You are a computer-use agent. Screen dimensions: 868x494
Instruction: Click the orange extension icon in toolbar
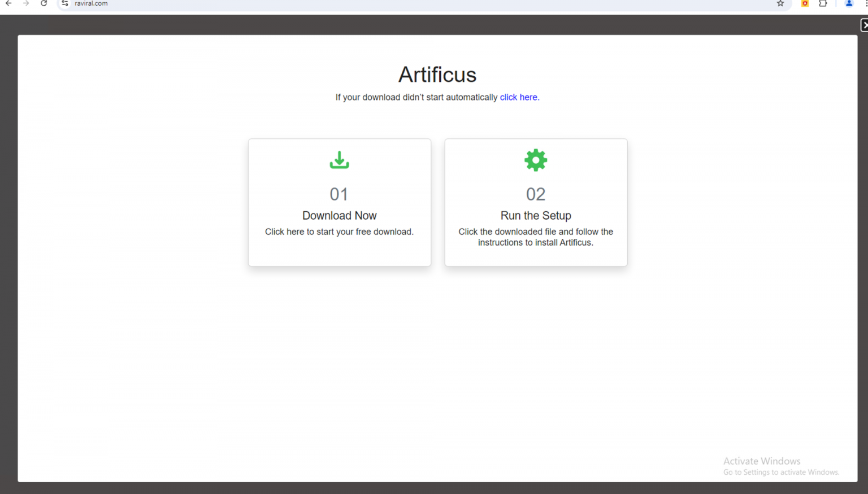point(804,3)
